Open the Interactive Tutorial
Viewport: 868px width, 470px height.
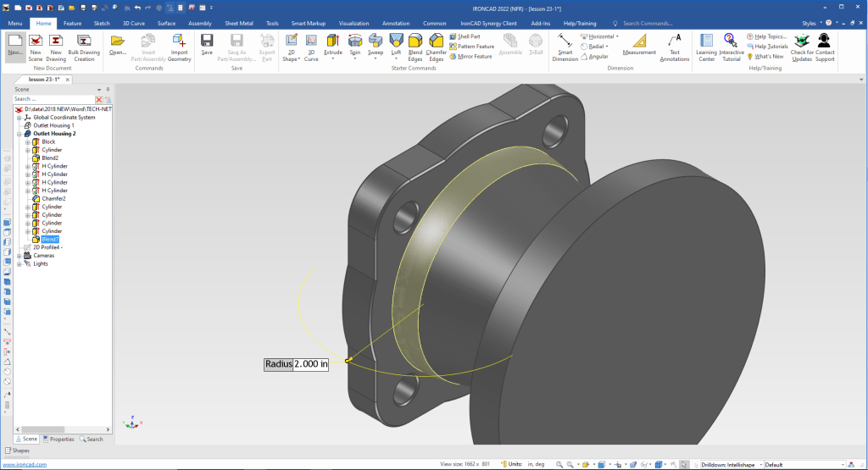[x=731, y=41]
